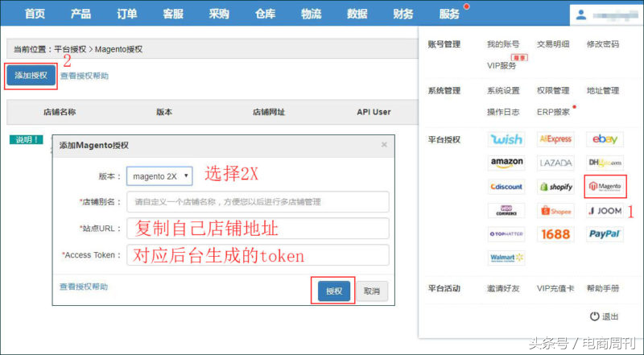Click the 授权 authorize button

[334, 291]
